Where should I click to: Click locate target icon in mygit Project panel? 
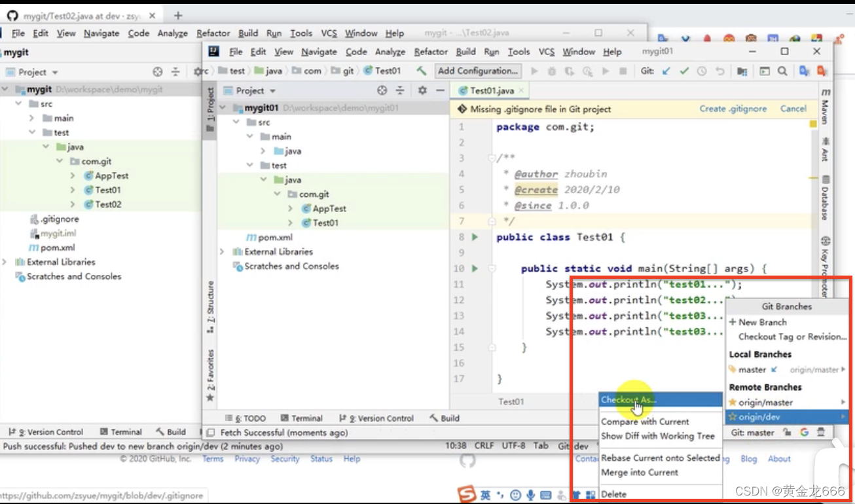click(x=158, y=72)
